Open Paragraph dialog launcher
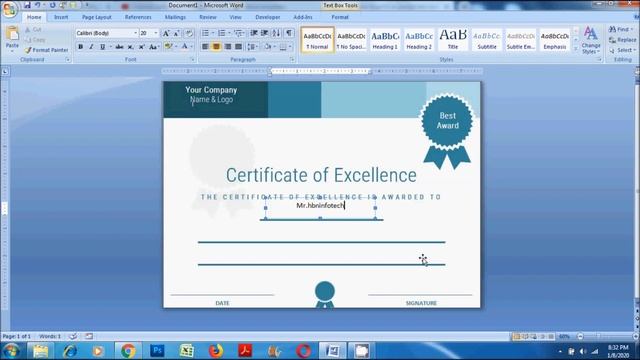This screenshot has height=360, width=640. tap(292, 60)
